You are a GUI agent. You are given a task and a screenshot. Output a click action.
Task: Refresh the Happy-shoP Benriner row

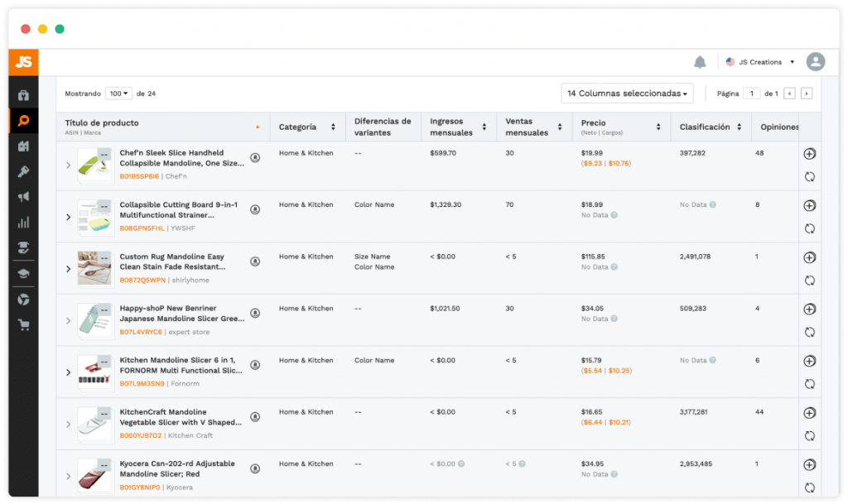tap(810, 332)
